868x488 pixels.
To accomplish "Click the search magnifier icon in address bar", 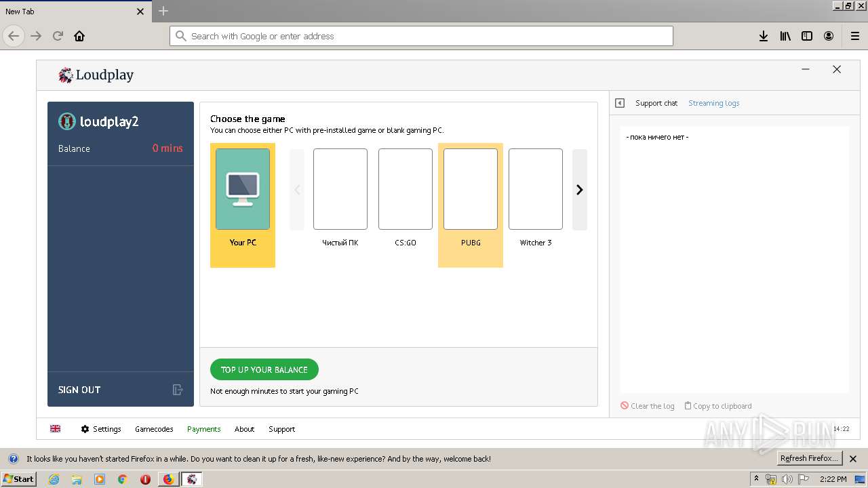I will pos(180,36).
